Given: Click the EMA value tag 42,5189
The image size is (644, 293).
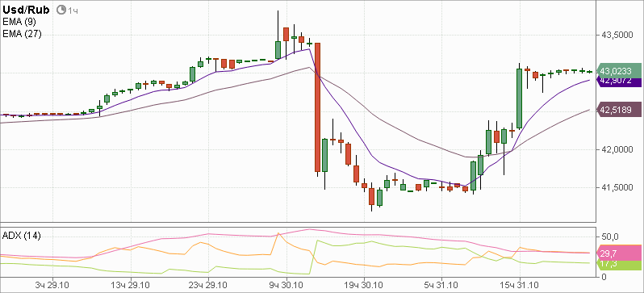Looking at the screenshot, I should click(x=620, y=110).
